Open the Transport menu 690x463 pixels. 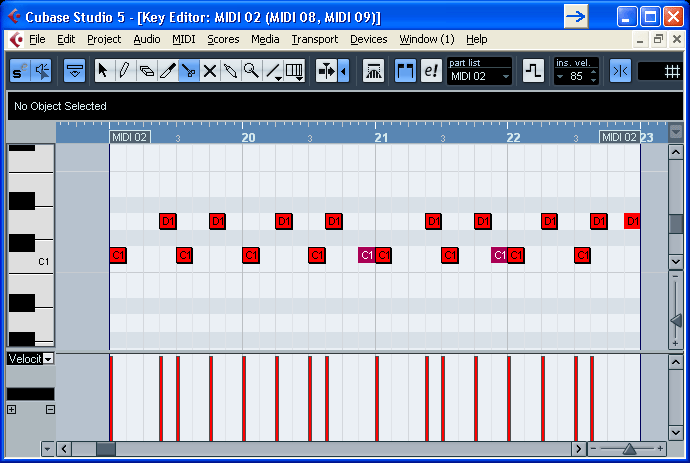click(315, 39)
